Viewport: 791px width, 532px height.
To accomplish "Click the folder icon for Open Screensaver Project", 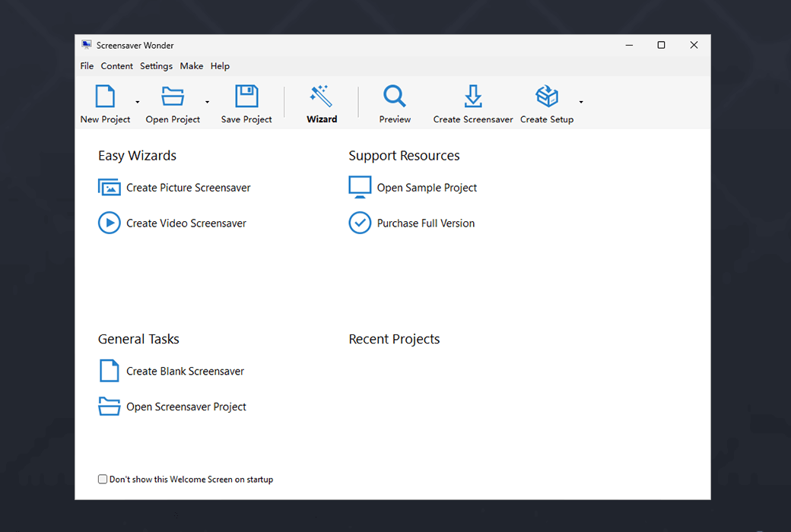I will pyautogui.click(x=109, y=406).
